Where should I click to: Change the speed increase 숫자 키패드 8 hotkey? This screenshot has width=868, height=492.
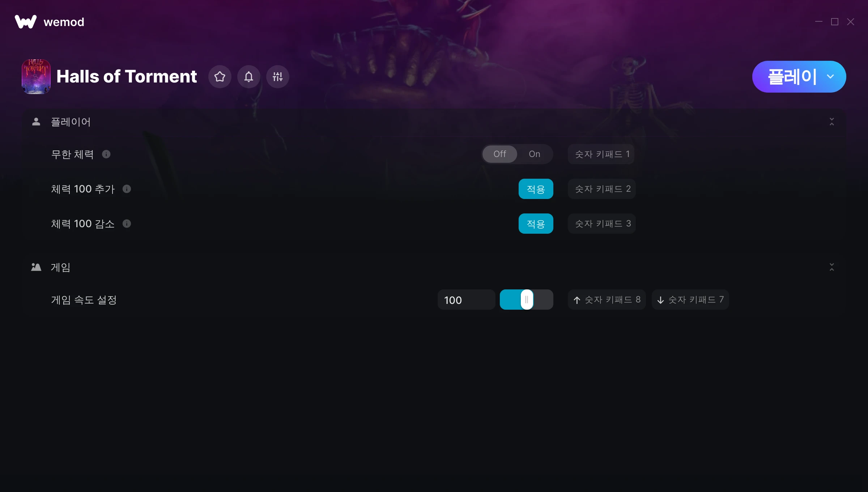pos(607,300)
